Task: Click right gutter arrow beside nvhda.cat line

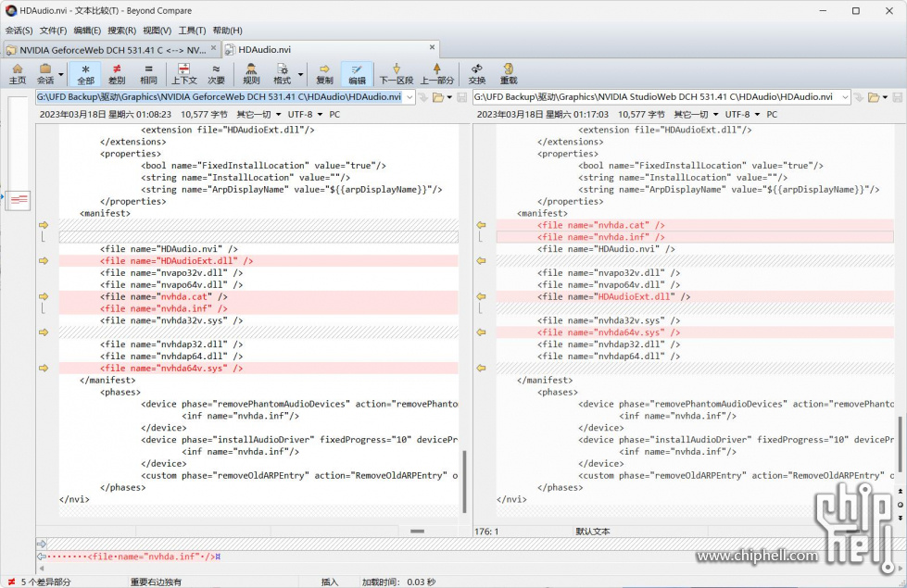Action: pyautogui.click(x=481, y=225)
